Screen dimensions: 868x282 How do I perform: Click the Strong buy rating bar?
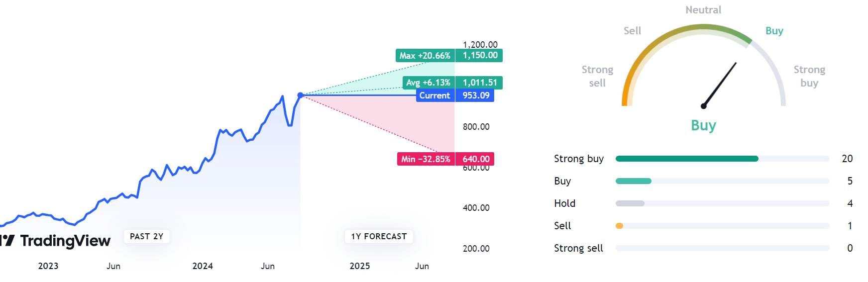pyautogui.click(x=723, y=159)
